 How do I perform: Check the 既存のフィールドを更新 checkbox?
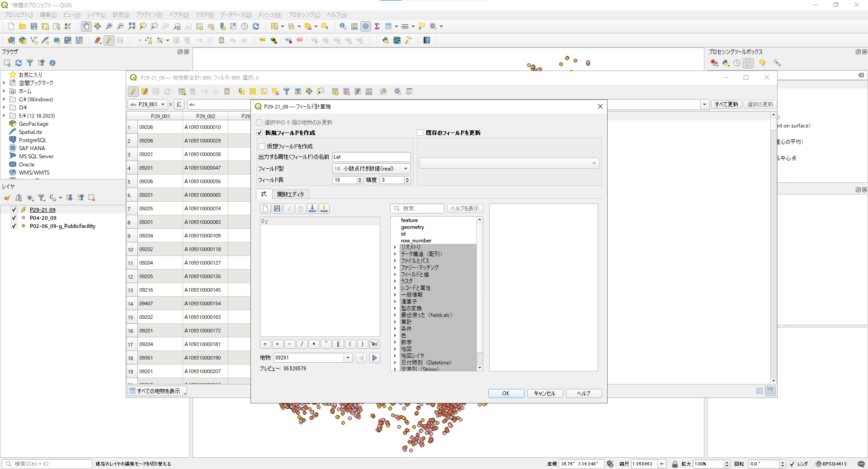(420, 133)
